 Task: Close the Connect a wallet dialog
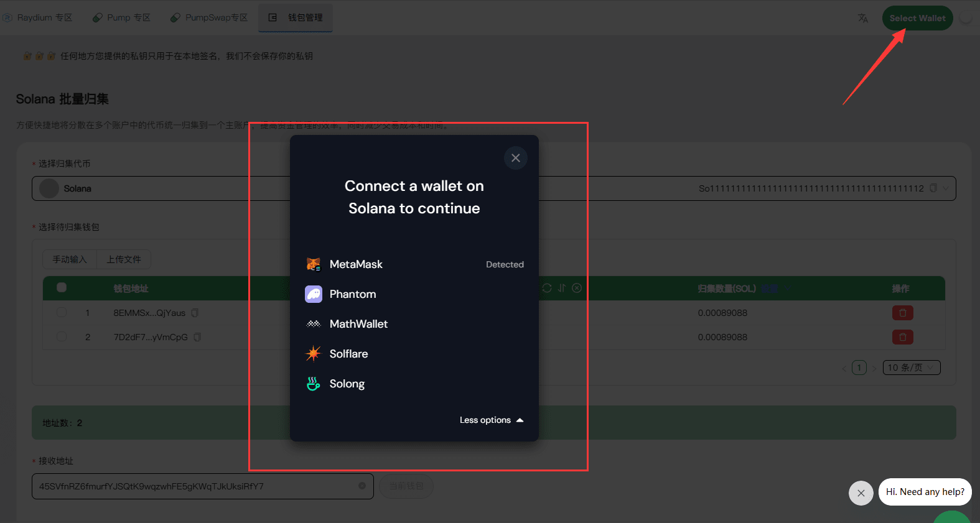[x=516, y=158]
